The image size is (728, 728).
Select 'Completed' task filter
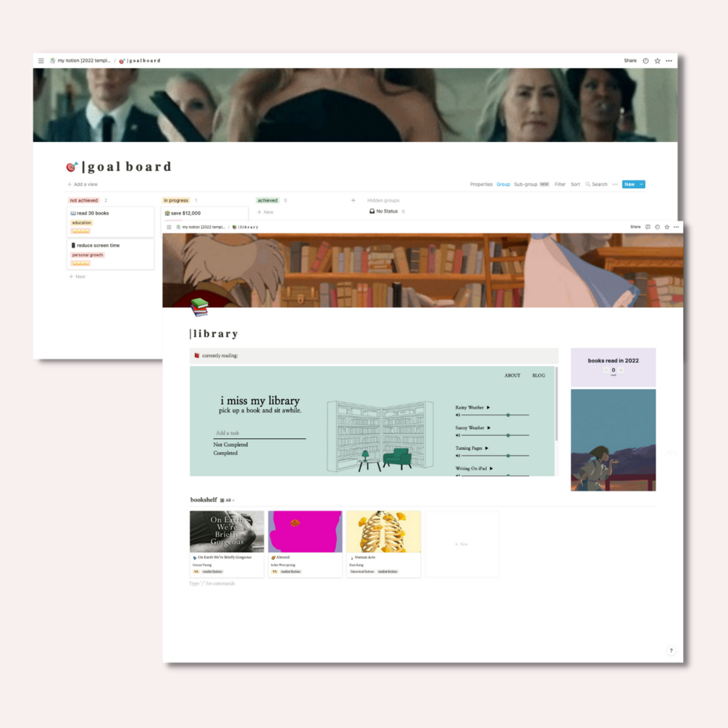click(x=225, y=453)
